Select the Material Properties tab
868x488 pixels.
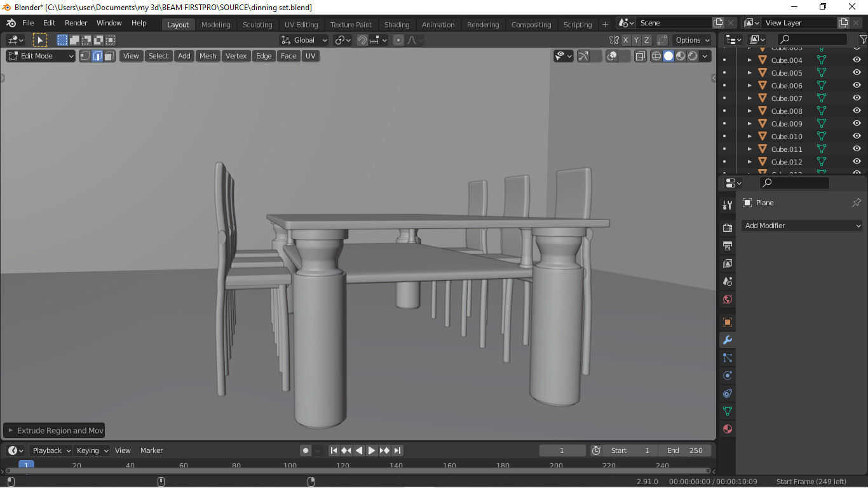727,429
